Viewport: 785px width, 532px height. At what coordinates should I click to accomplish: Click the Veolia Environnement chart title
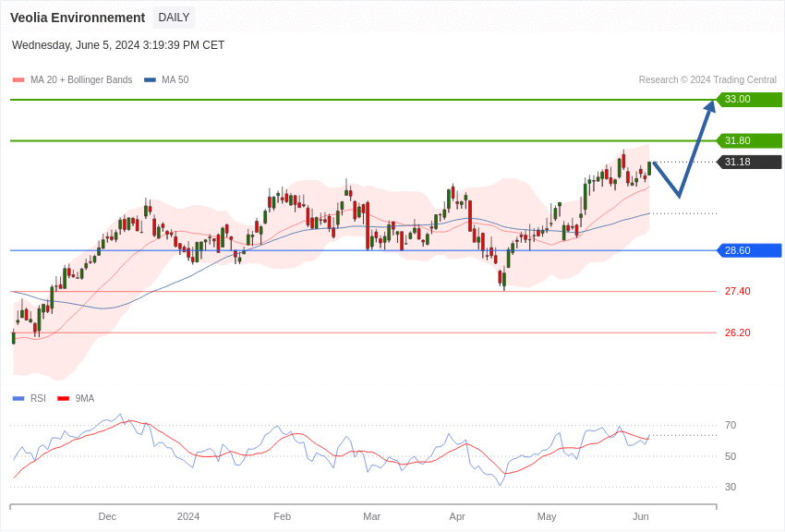[x=78, y=18]
